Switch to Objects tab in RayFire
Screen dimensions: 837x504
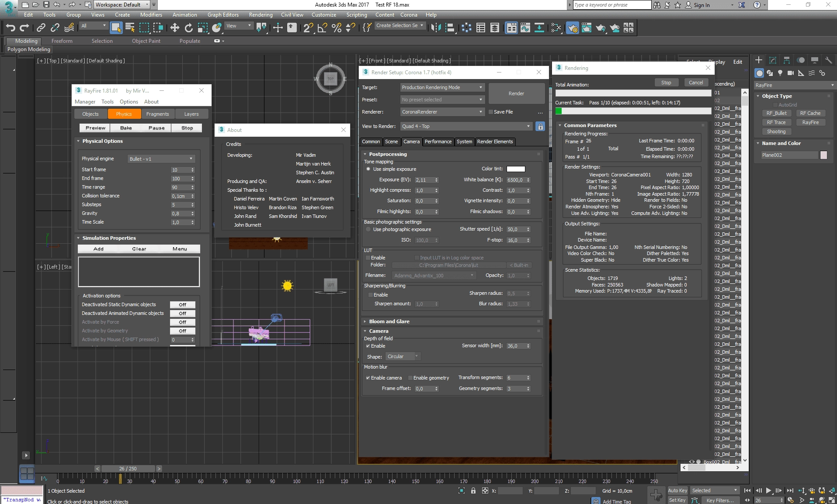coord(90,114)
